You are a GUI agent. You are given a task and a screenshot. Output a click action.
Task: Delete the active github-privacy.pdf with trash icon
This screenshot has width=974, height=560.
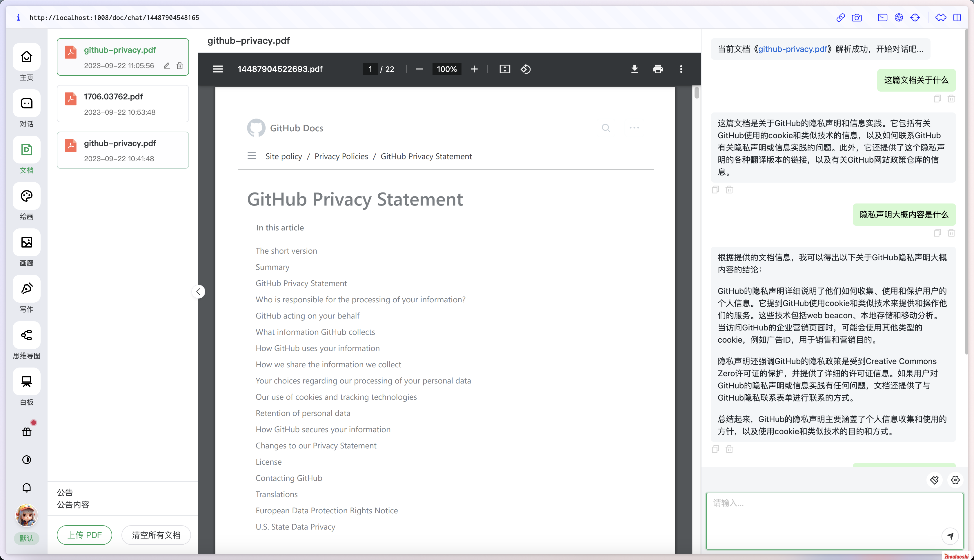coord(179,66)
